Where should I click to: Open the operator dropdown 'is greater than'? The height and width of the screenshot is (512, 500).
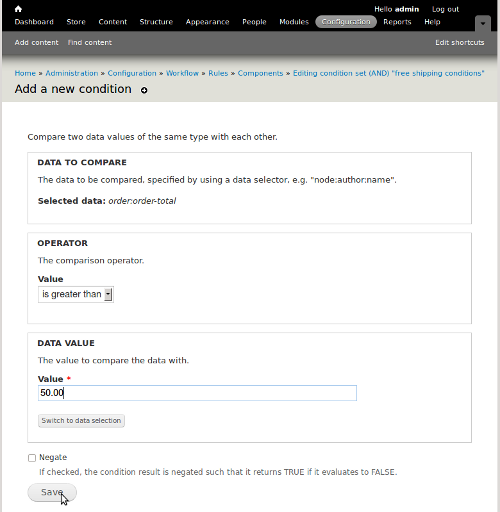(x=76, y=294)
